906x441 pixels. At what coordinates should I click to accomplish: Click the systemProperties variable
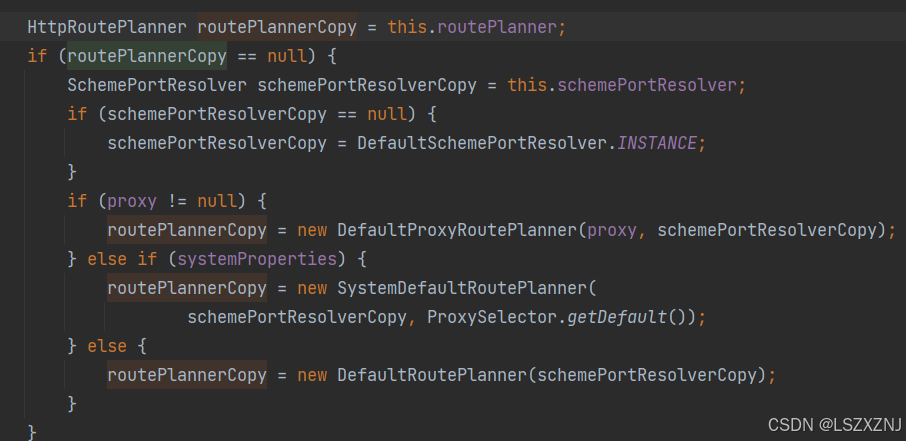pyautogui.click(x=257, y=259)
